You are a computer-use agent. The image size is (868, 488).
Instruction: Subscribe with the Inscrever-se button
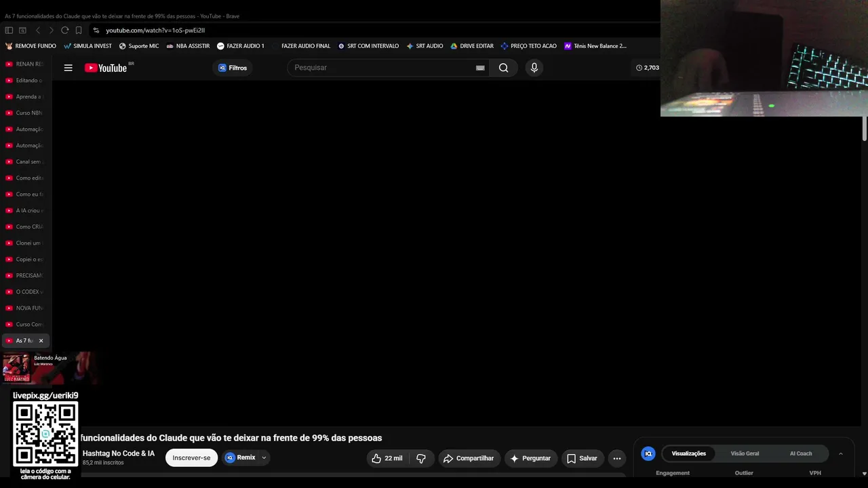tap(191, 458)
